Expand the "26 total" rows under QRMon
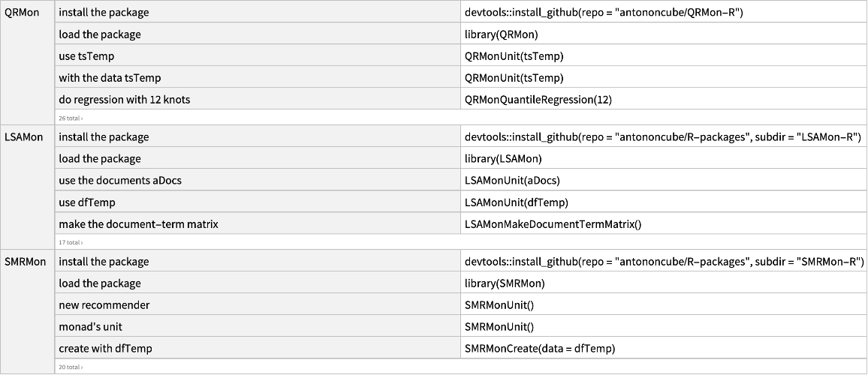This screenshot has height=375, width=868. pos(70,118)
